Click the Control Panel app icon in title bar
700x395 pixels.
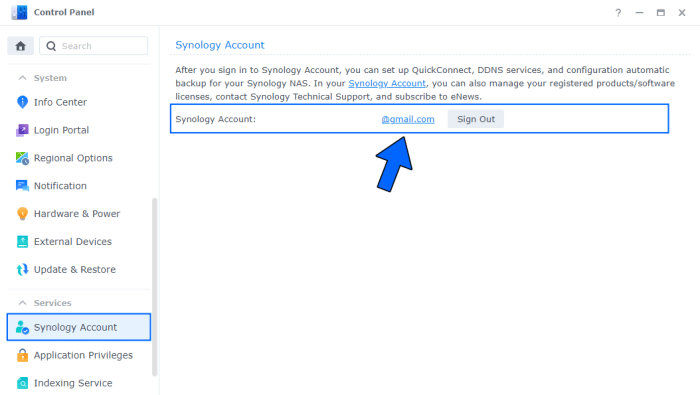pos(19,12)
